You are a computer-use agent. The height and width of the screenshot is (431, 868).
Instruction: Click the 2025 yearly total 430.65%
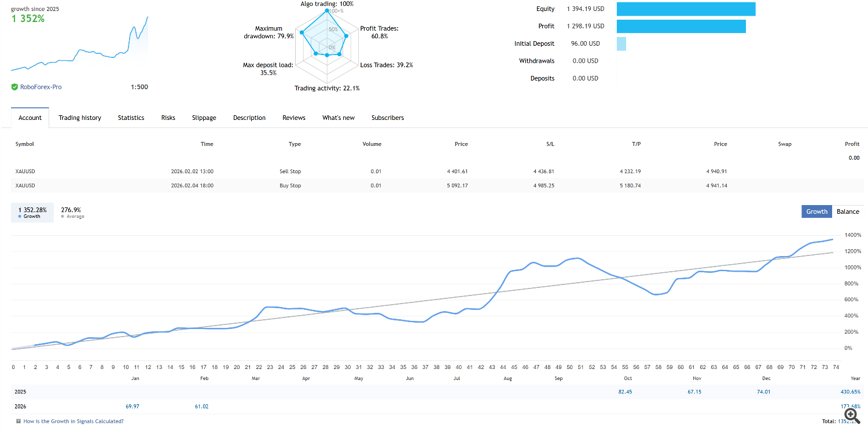[850, 392]
